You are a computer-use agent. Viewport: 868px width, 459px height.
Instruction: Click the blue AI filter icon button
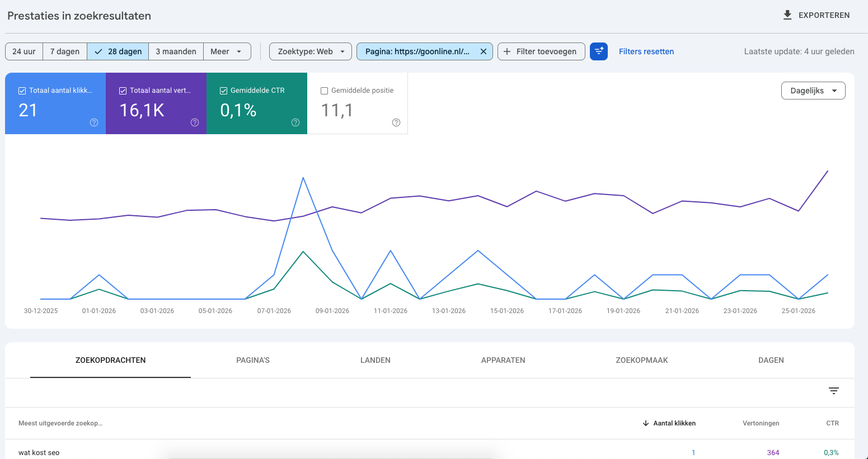599,51
